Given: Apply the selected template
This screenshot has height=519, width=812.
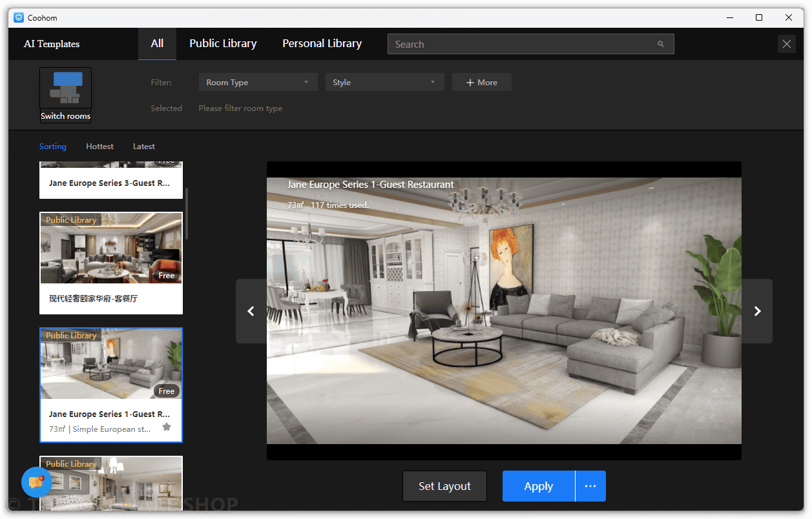Looking at the screenshot, I should tap(539, 486).
